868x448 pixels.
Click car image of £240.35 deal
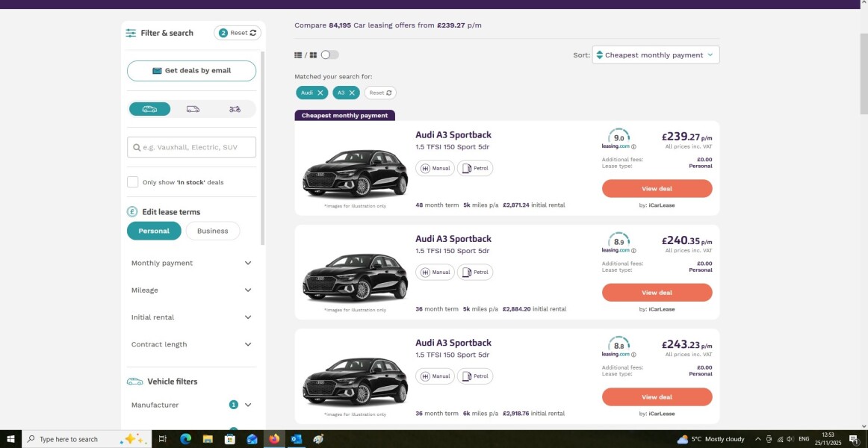pyautogui.click(x=355, y=277)
